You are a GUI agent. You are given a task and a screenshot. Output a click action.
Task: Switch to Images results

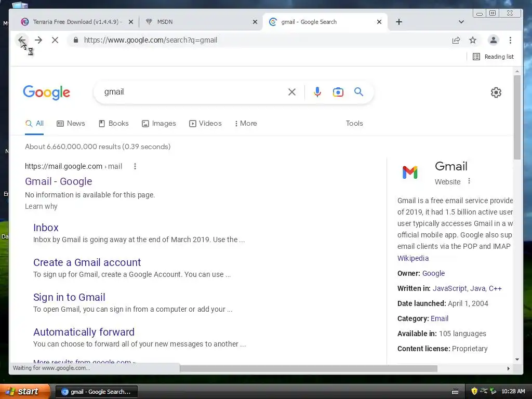coord(159,124)
